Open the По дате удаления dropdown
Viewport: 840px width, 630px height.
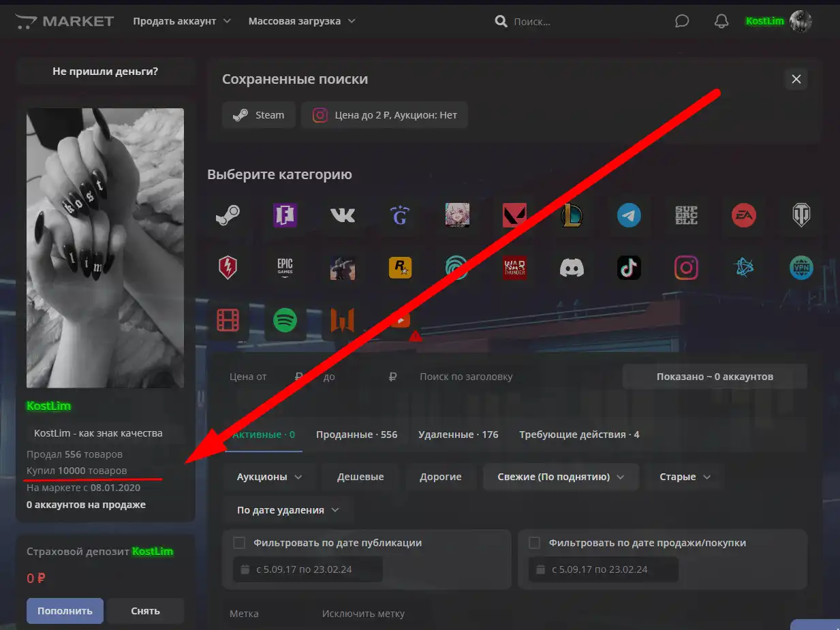289,510
